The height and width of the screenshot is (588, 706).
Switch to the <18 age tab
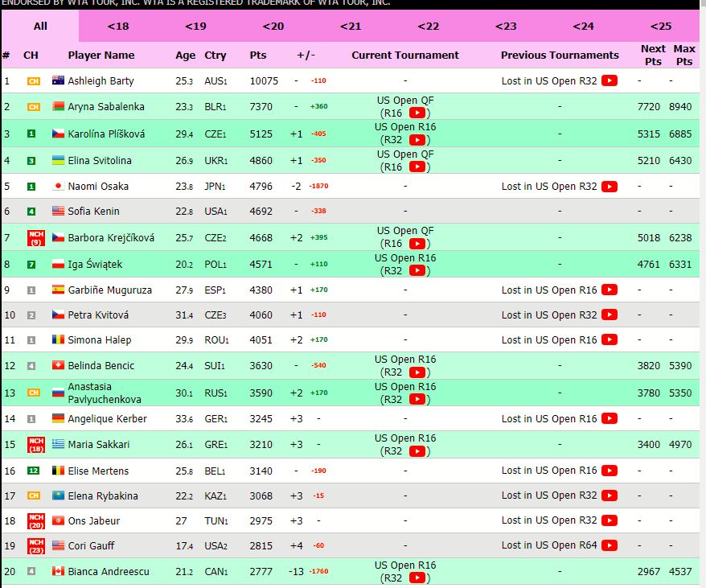pyautogui.click(x=118, y=26)
